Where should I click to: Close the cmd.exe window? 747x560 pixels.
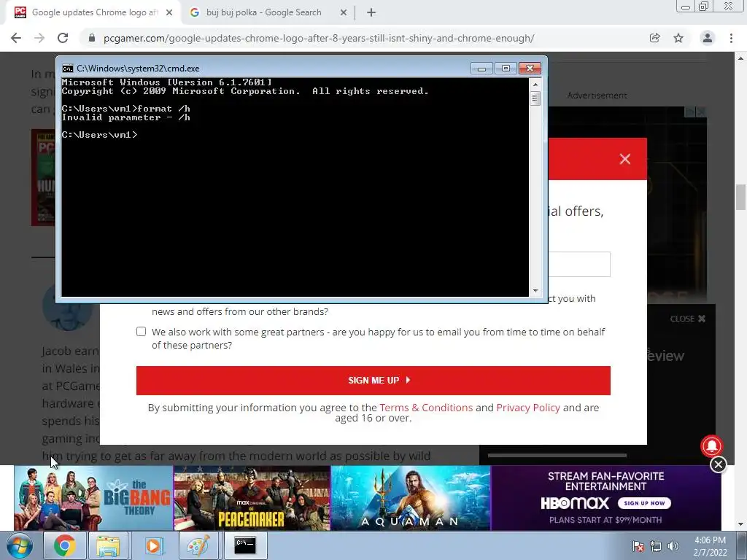click(530, 69)
